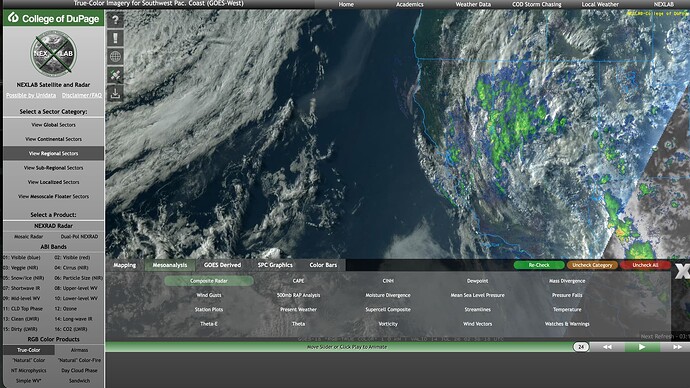Toggle Pressure Falls overlay
The height and width of the screenshot is (388, 690).
pos(567,295)
